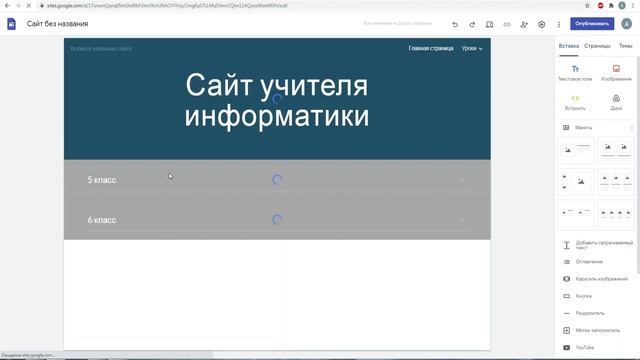Open the three-dot More menu in Sites header
Image resolution: width=640 pixels, height=360 pixels.
pos(559,24)
